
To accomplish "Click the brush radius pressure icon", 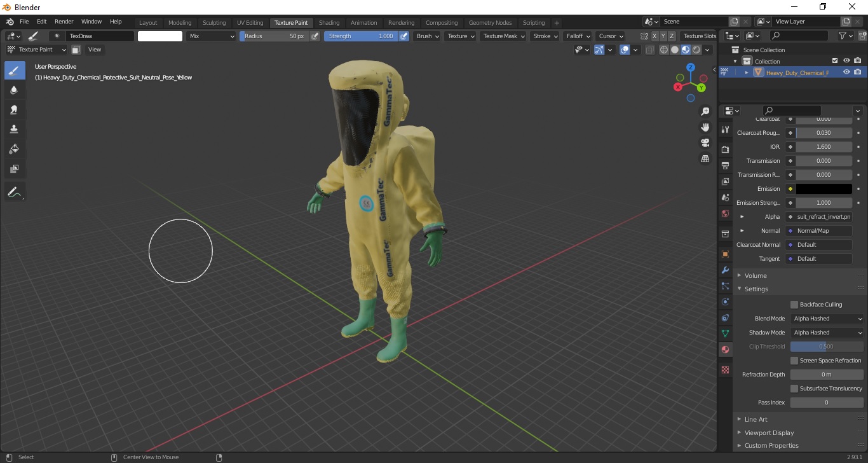I will (x=315, y=36).
